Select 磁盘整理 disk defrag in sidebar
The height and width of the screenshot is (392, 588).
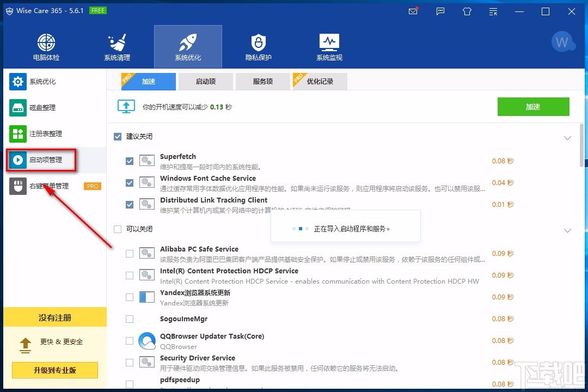click(x=55, y=108)
